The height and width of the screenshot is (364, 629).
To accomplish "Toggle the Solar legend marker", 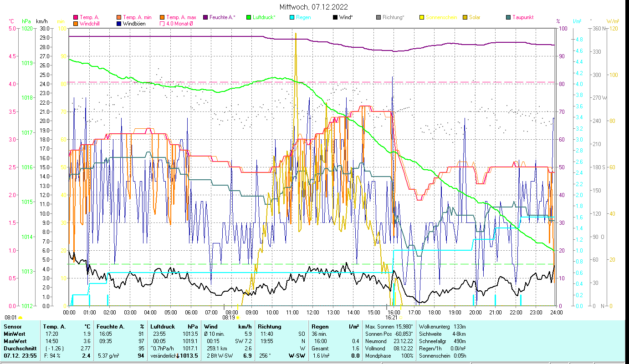I will (465, 17).
